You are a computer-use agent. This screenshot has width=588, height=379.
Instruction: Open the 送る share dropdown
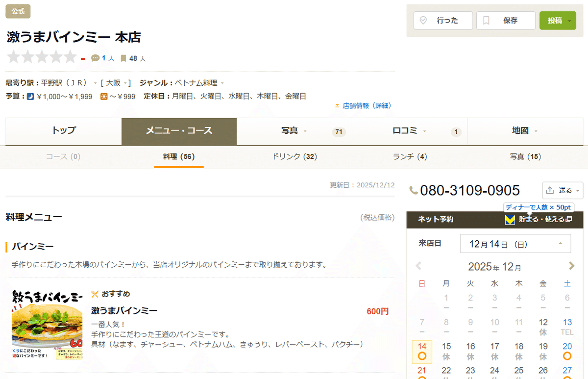(563, 190)
